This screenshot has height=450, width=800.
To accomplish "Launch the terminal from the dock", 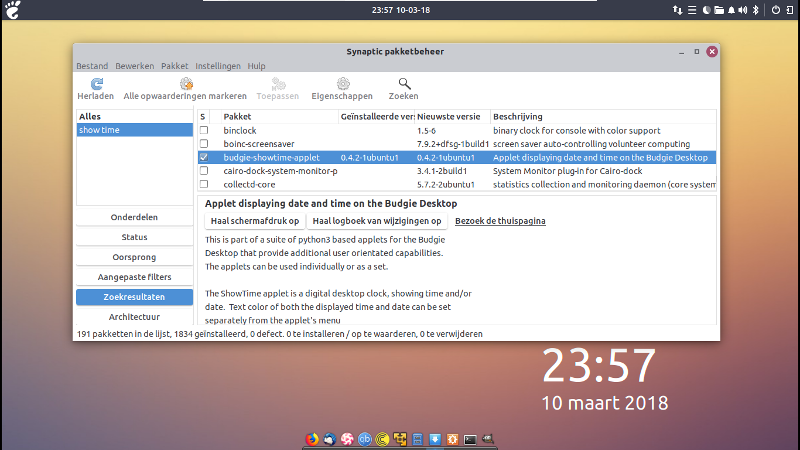I will [x=470, y=439].
